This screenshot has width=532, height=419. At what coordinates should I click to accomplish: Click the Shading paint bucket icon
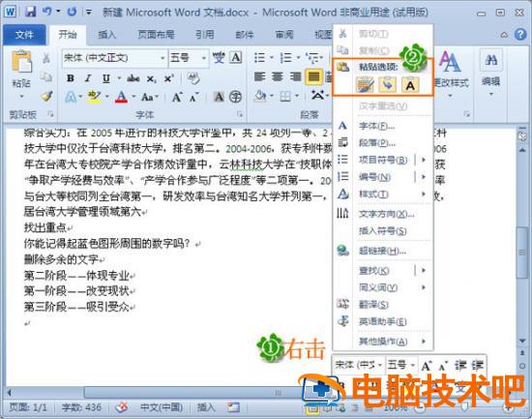pyautogui.click(x=260, y=97)
